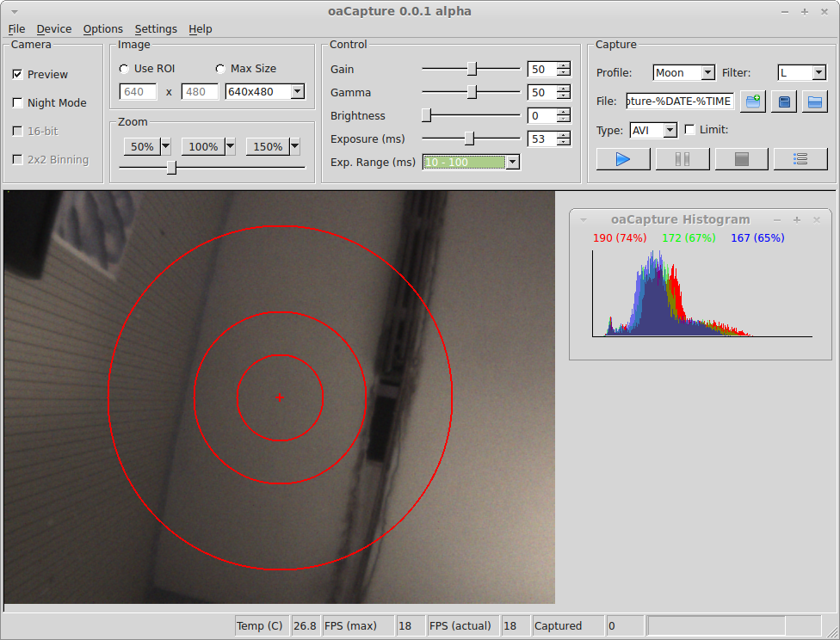The height and width of the screenshot is (640, 840).
Task: Click the Zoom slider handle
Action: [171, 168]
